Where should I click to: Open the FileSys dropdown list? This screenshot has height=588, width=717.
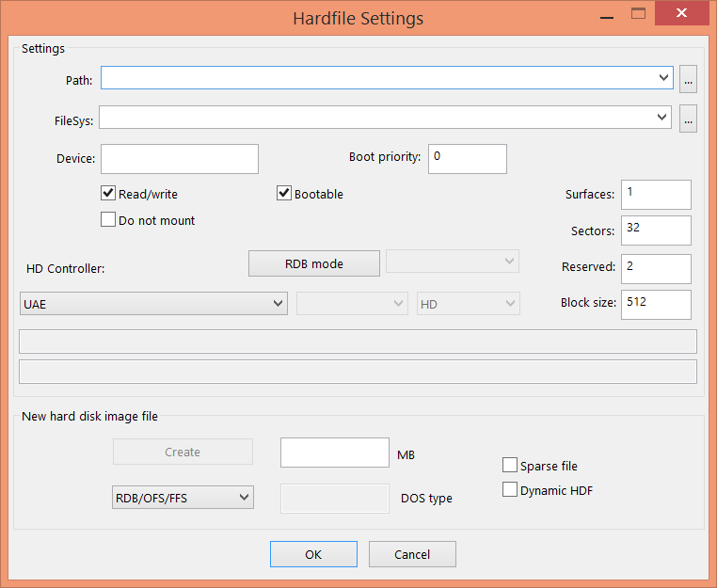pyautogui.click(x=661, y=118)
